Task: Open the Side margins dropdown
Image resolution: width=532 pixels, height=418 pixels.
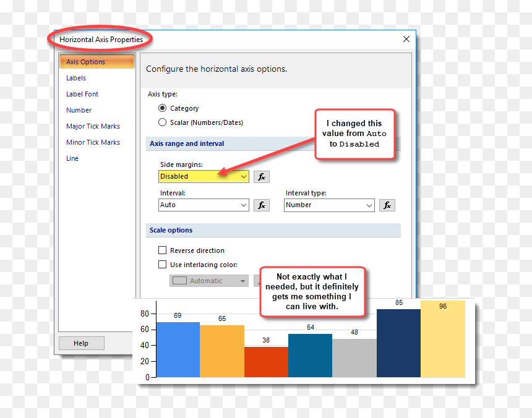Action: click(x=204, y=177)
